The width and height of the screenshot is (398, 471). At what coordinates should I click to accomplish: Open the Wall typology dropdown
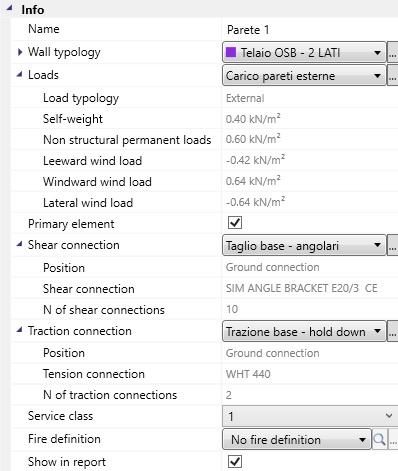tap(304, 52)
